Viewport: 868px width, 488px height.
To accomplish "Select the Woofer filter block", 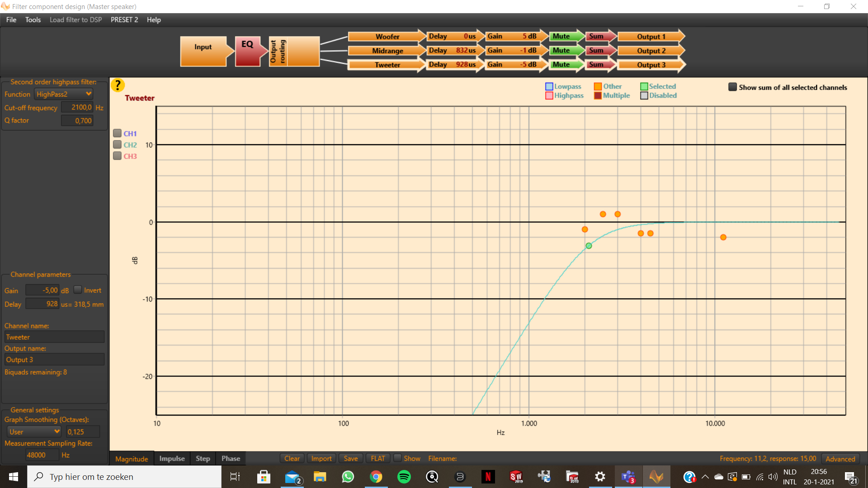I will [387, 37].
